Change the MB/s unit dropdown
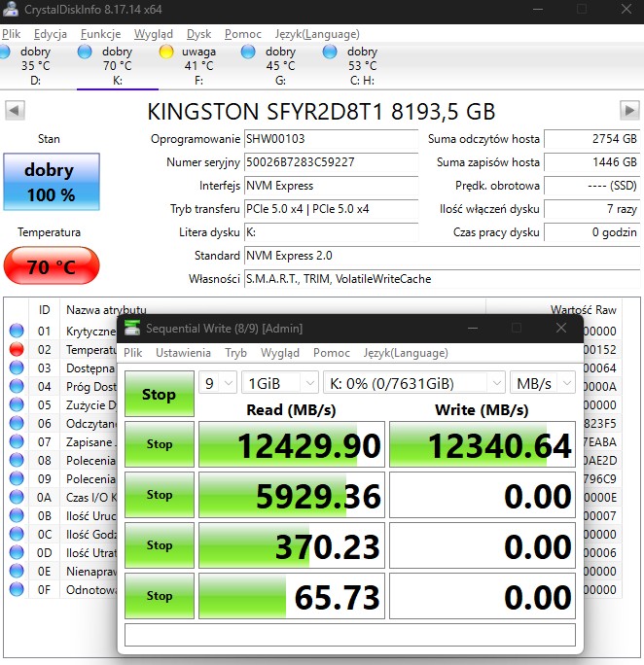The height and width of the screenshot is (665, 644). tap(543, 383)
